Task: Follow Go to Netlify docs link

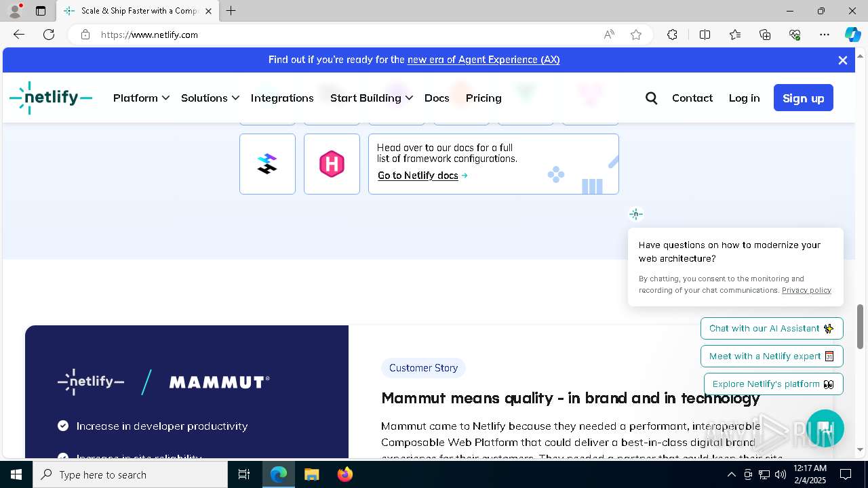Action: [x=422, y=176]
